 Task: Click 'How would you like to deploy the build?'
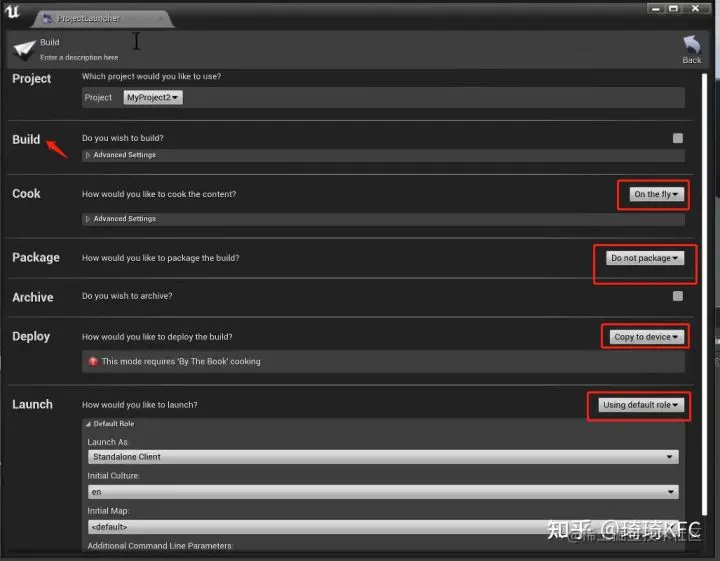(x=157, y=337)
